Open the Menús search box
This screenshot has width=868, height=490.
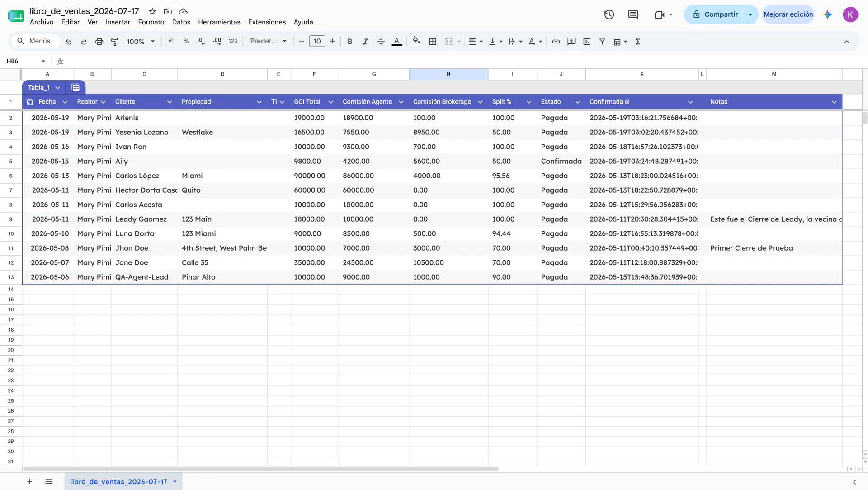click(35, 41)
